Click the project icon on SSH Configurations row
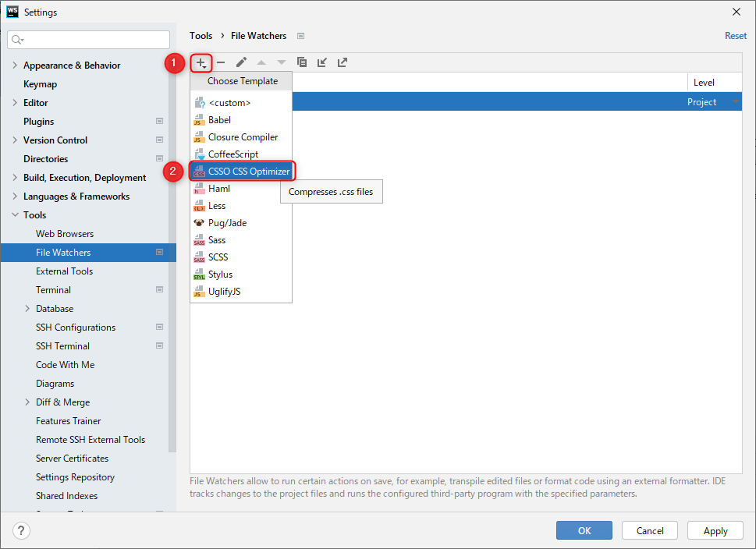This screenshot has width=756, height=549. 160,327
